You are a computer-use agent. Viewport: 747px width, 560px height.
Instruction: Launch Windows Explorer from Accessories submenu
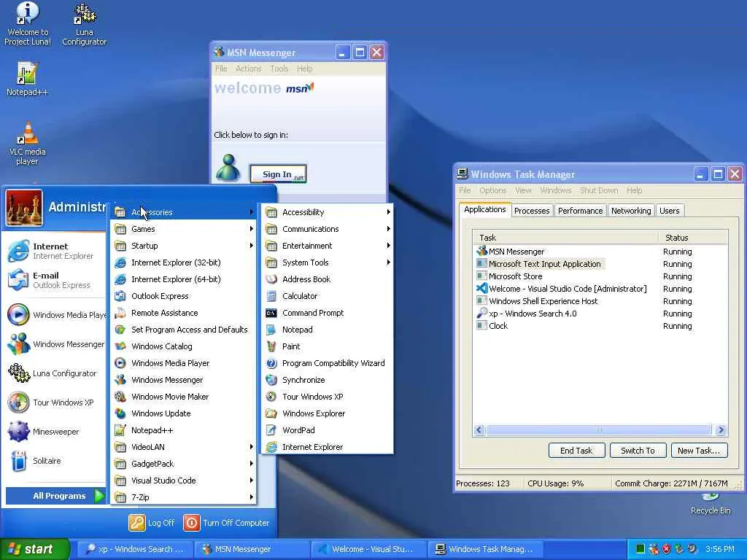pos(325,413)
